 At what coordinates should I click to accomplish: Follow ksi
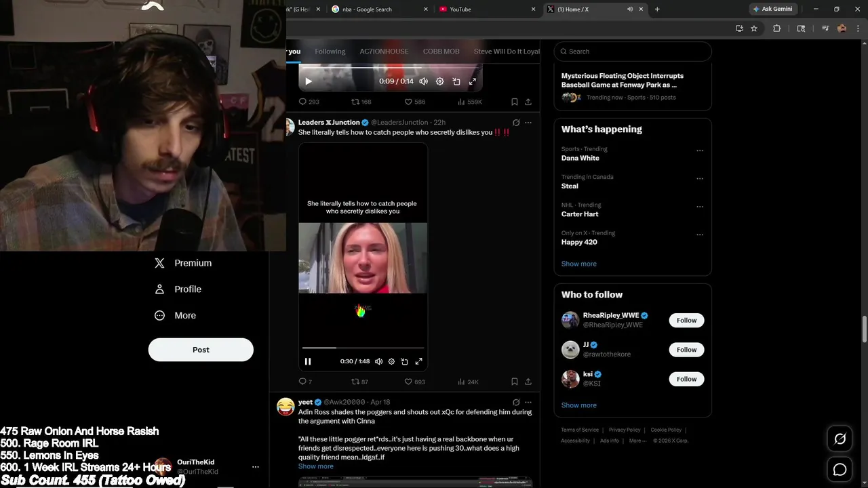pyautogui.click(x=686, y=379)
